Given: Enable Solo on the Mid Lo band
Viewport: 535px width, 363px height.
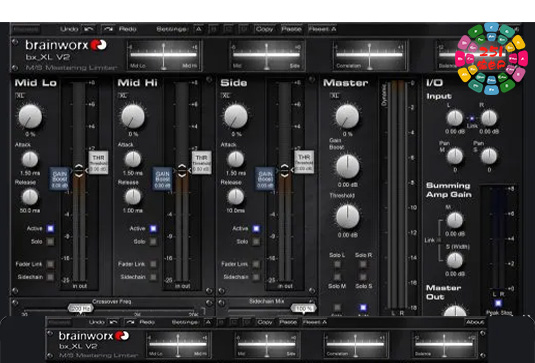Looking at the screenshot, I should 50,242.
